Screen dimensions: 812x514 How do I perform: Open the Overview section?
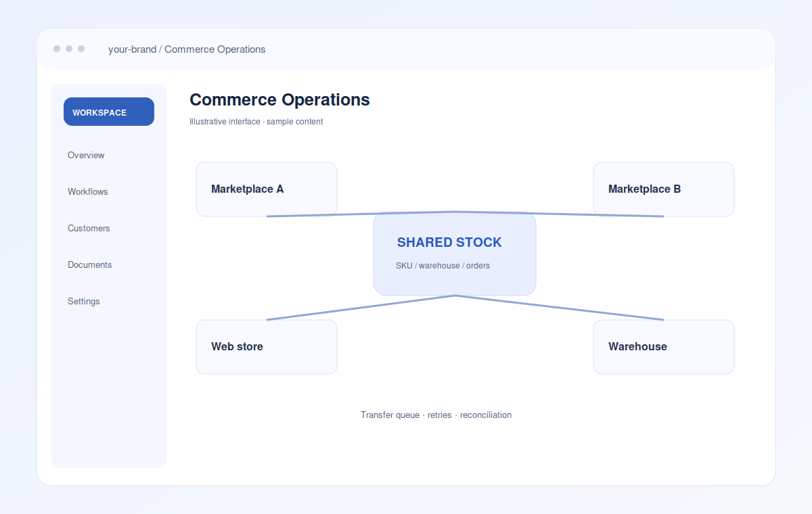(x=86, y=155)
